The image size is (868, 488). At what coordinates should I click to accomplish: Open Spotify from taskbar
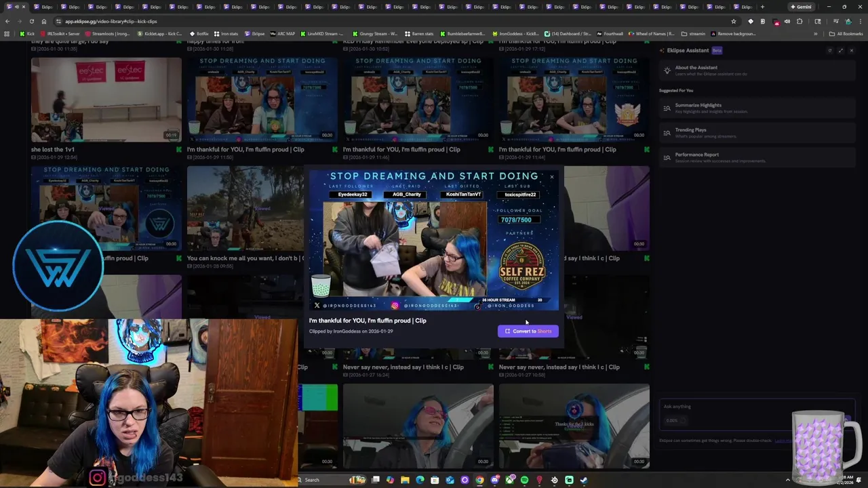[x=524, y=480]
